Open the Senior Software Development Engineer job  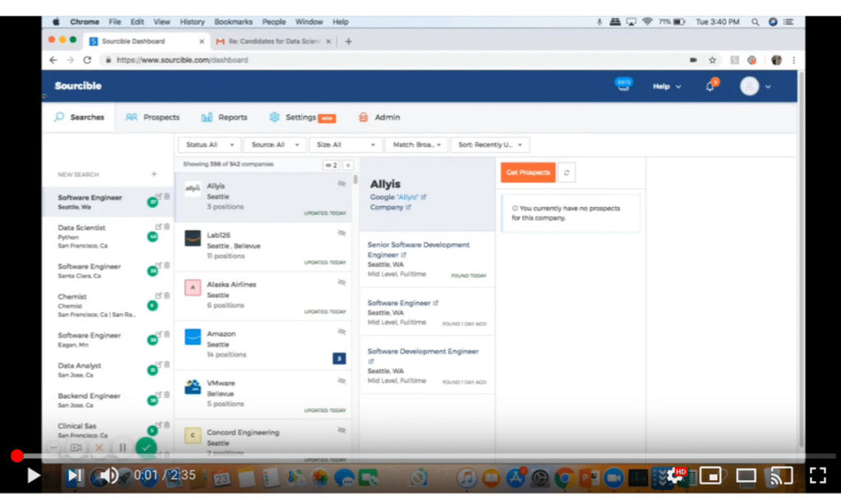pos(418,250)
